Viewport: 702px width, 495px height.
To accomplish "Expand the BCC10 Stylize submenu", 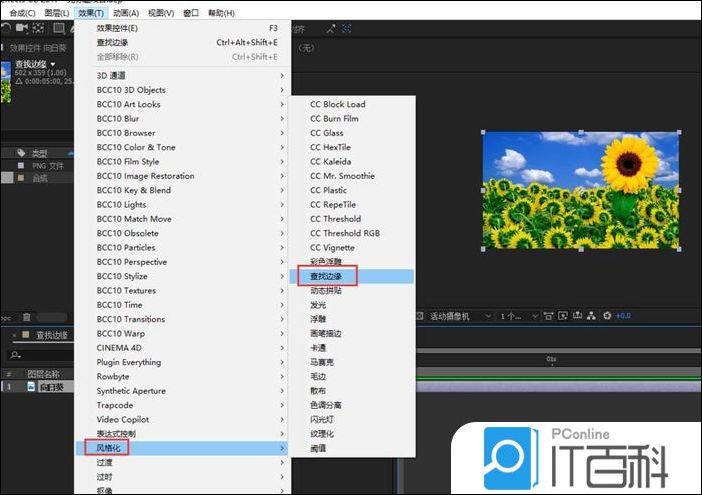I will click(x=183, y=276).
